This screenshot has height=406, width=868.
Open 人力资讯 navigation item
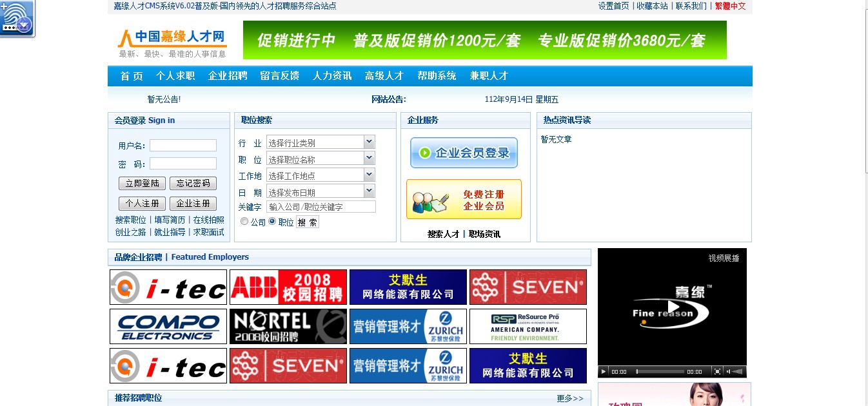pyautogui.click(x=332, y=76)
